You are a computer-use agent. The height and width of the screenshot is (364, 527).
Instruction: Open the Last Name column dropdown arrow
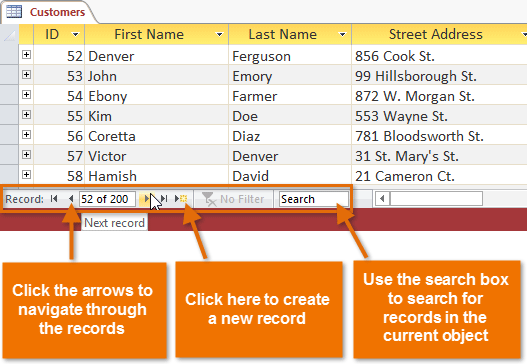[x=342, y=34]
